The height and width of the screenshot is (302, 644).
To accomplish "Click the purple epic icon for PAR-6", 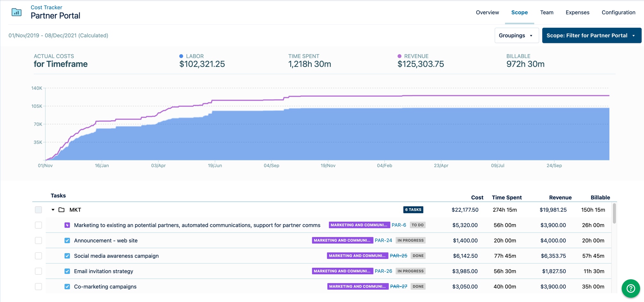I will coord(67,225).
